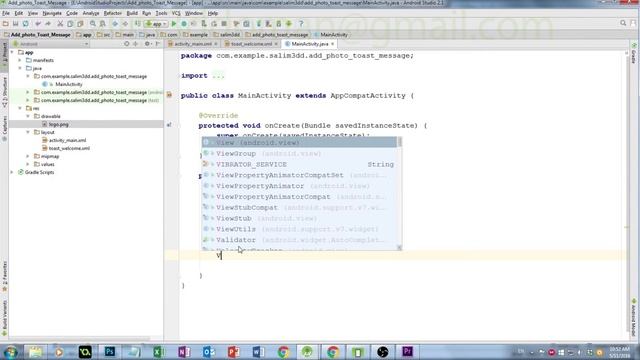The height and width of the screenshot is (360, 640).
Task: Click the Make Project icon
Action: (x=138, y=24)
